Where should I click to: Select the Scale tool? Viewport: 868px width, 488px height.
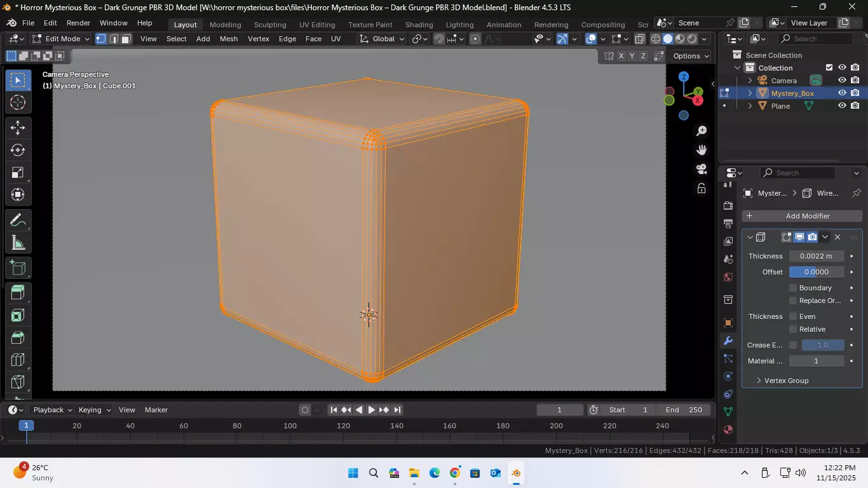[x=18, y=173]
